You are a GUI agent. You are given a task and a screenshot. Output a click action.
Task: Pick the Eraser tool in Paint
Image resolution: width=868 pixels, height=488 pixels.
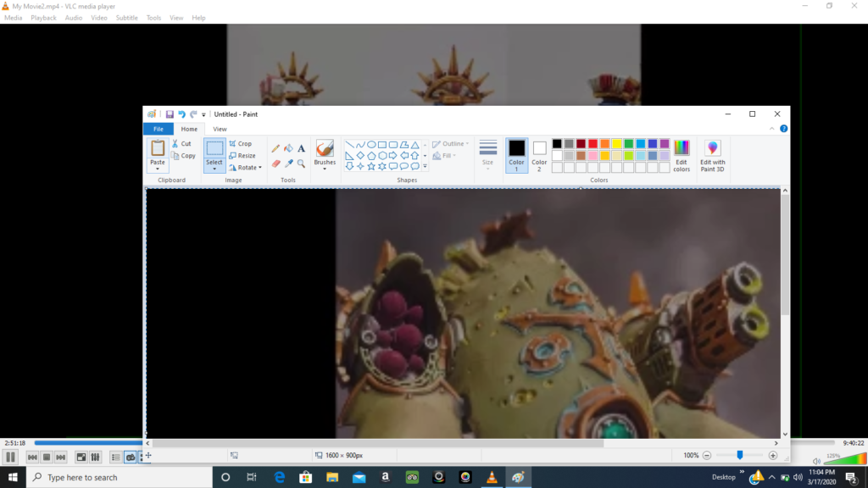tap(275, 164)
